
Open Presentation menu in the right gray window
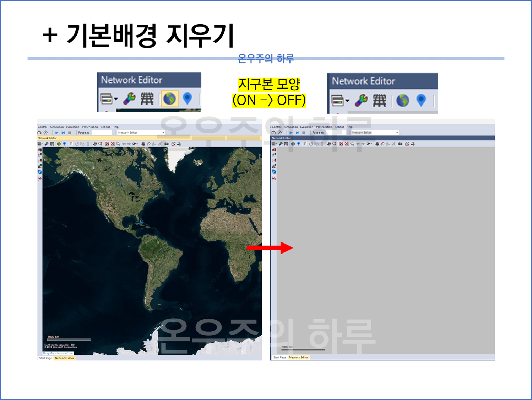tap(324, 127)
